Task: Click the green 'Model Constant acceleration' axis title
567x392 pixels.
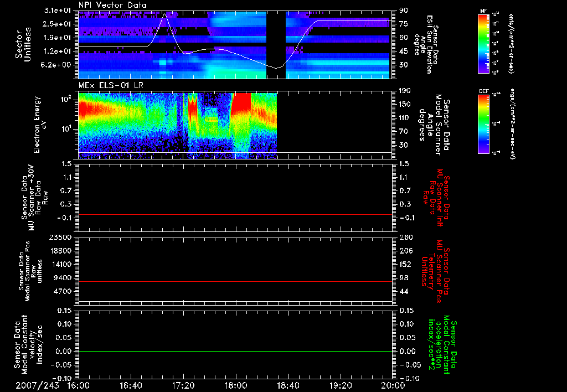Action: (442, 345)
